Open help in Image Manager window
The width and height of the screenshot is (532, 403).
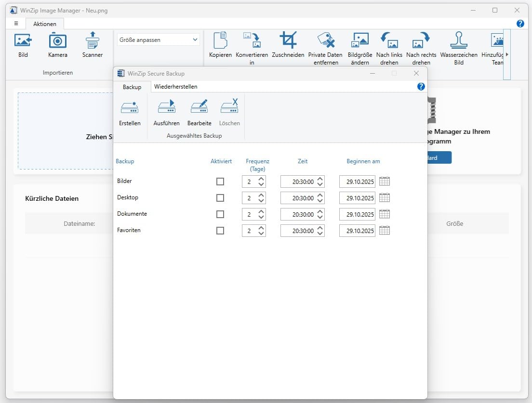tap(520, 24)
